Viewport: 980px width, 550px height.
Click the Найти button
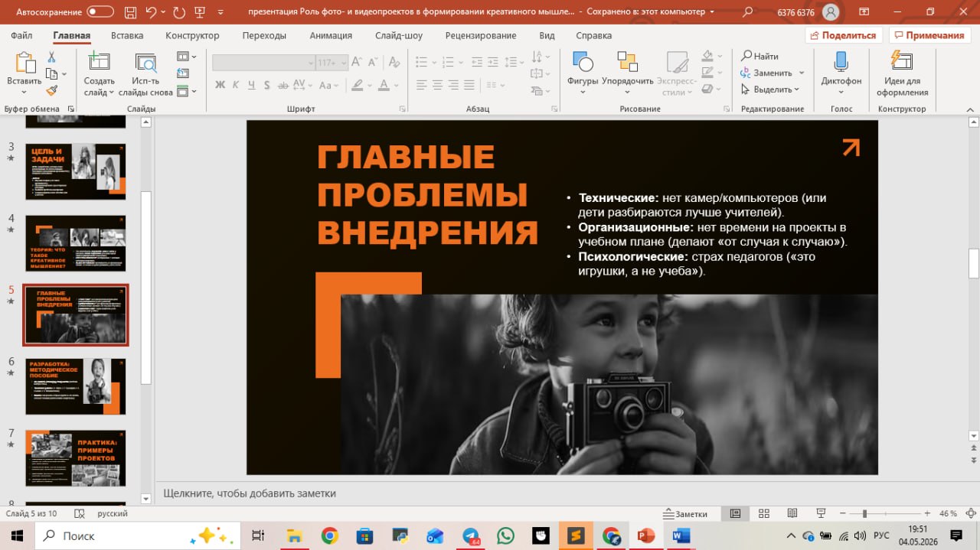point(759,56)
